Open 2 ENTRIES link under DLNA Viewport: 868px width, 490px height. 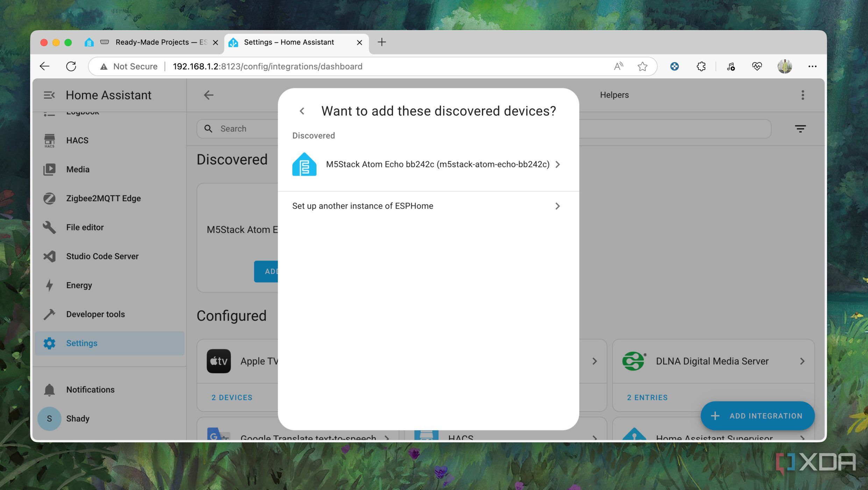tap(647, 398)
